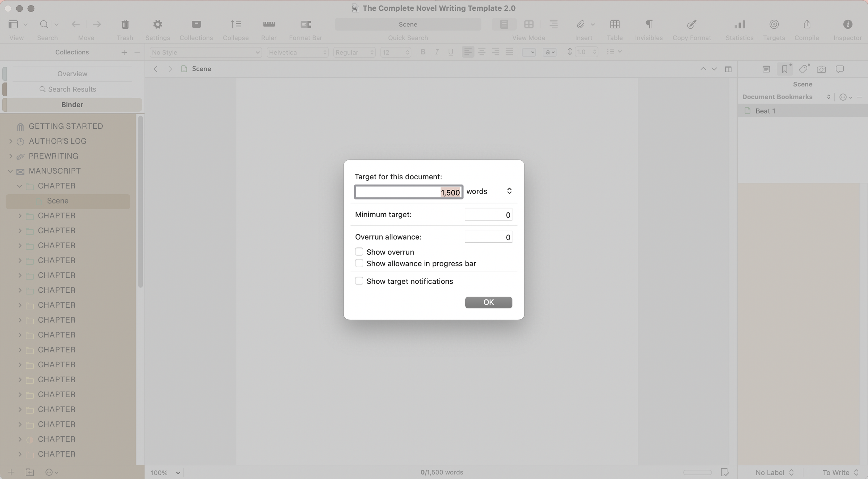Image resolution: width=868 pixels, height=479 pixels.
Task: Click the Copy Format brush icon
Action: click(691, 24)
